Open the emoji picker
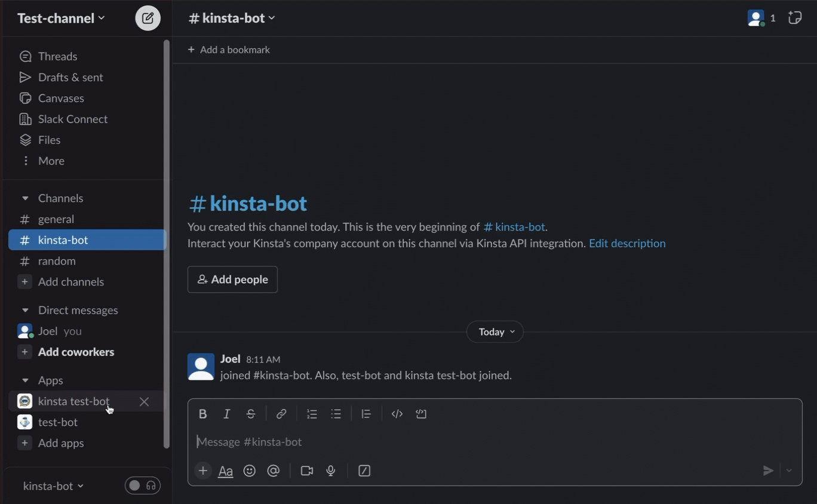 tap(249, 470)
